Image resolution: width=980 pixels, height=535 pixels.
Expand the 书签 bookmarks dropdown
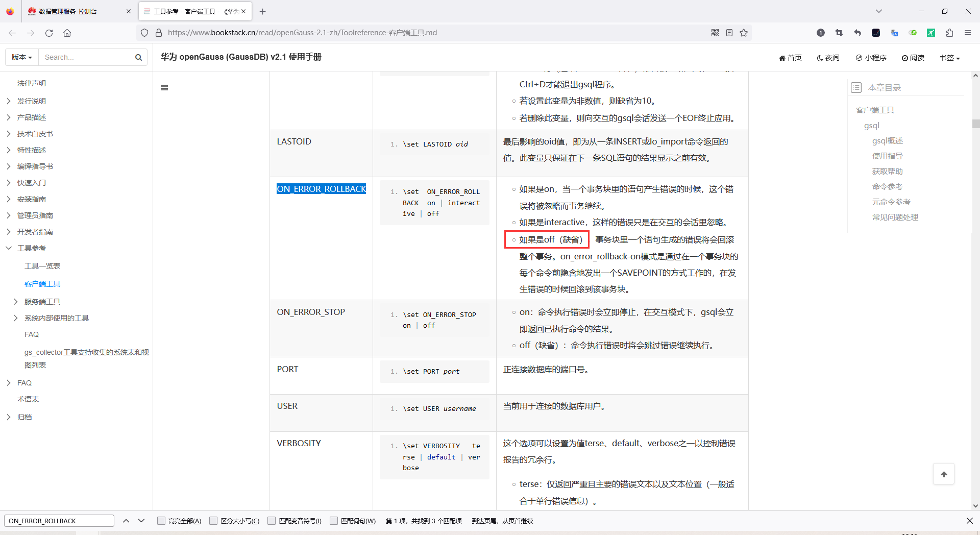(x=949, y=58)
